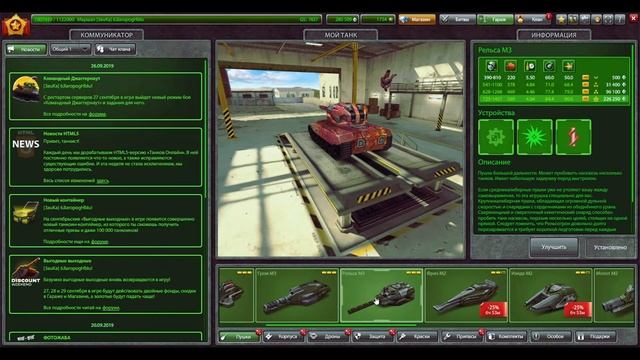Open the Чат клана clan chat
640x360 pixels.
coord(115,49)
